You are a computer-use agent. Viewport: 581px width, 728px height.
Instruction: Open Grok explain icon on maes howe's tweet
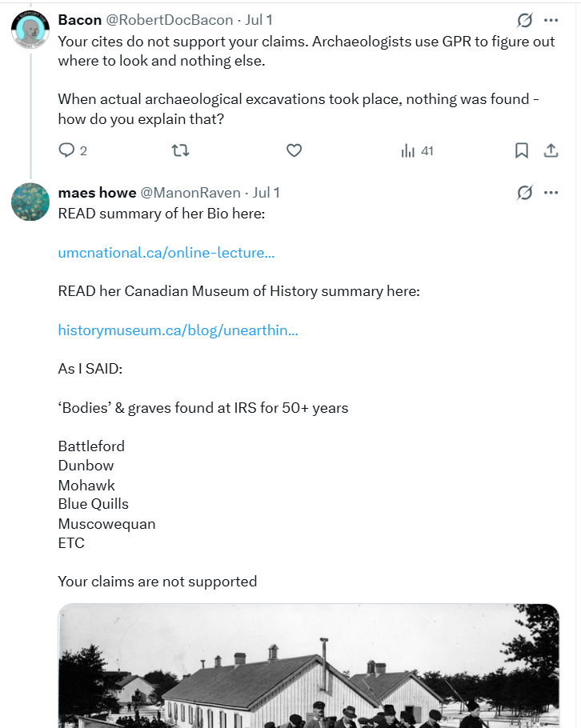525,192
